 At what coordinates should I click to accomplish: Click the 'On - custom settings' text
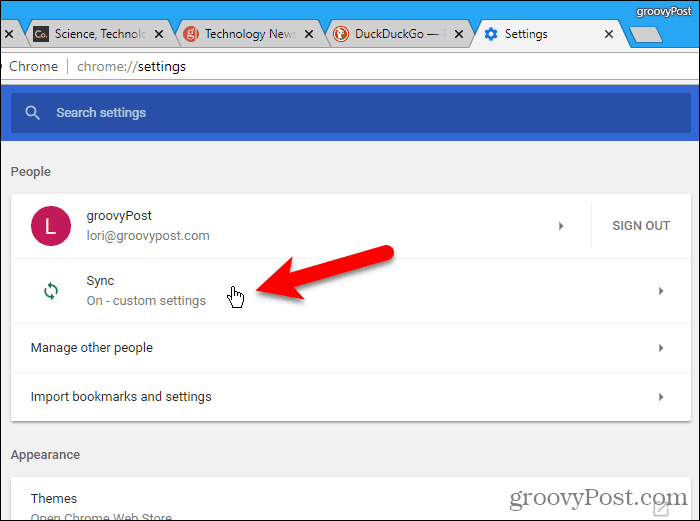tap(146, 301)
